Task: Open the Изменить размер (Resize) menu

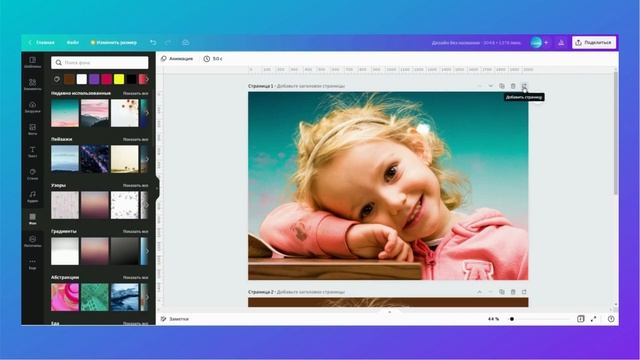Action: [114, 42]
